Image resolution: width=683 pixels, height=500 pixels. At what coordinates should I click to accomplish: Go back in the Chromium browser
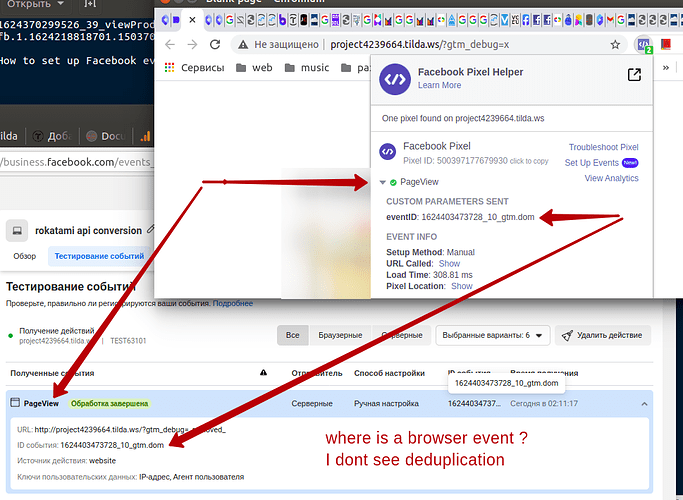(x=170, y=44)
